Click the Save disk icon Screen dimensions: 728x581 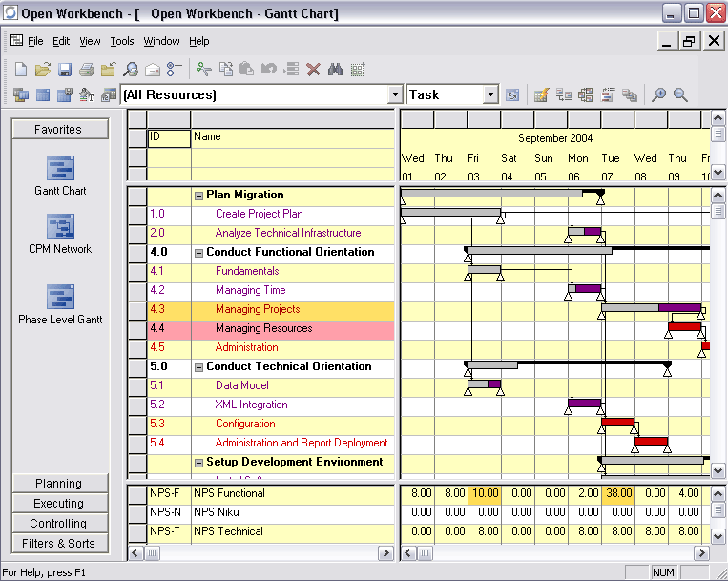click(x=65, y=70)
